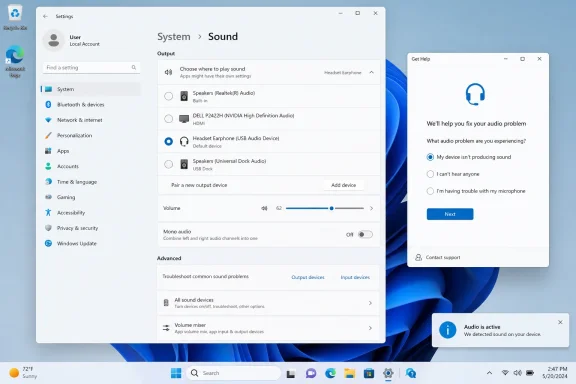
Task: Dismiss the Audio is active notification
Action: (x=560, y=322)
